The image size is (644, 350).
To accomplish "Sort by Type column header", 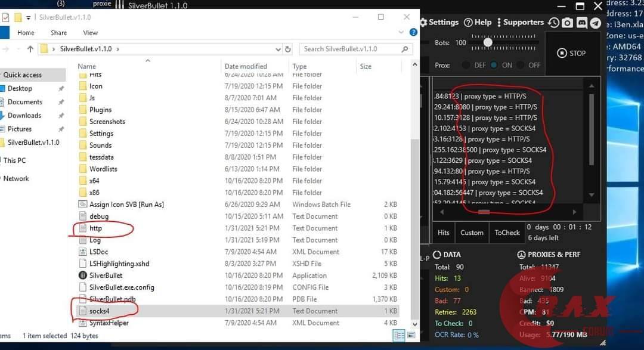I will [299, 66].
